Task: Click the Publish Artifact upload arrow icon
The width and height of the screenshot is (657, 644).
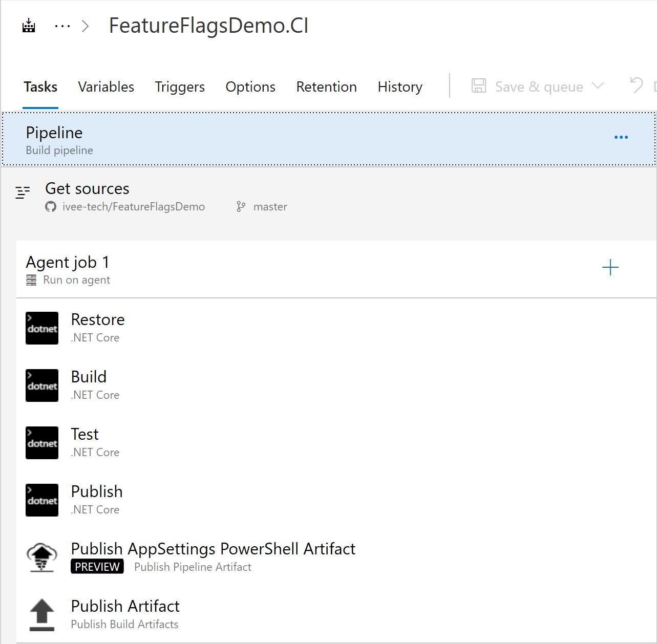Action: [x=42, y=615]
